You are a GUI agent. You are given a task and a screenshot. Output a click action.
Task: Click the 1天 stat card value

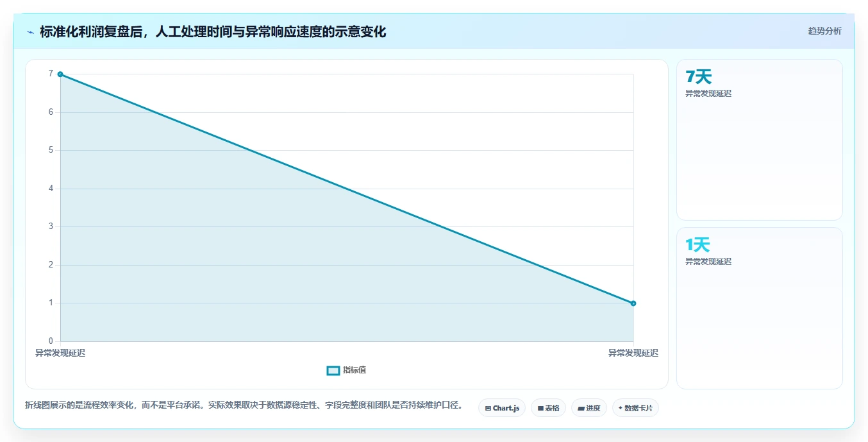tap(698, 245)
